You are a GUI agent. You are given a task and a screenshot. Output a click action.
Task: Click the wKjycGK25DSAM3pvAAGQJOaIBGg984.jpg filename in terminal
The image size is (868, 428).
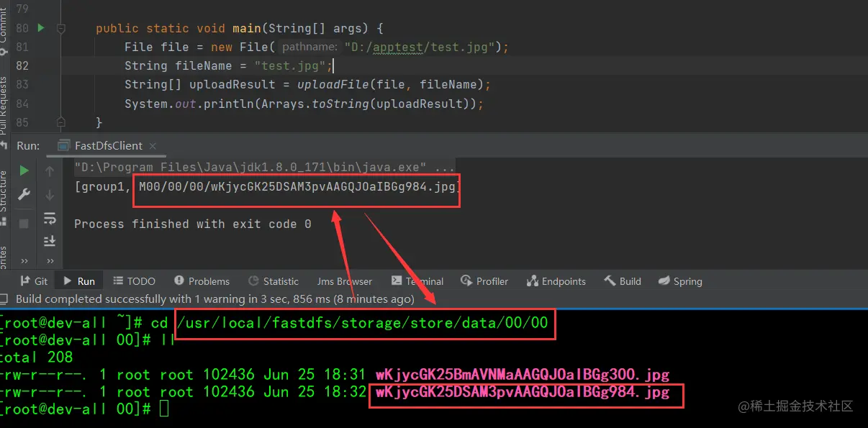[523, 392]
